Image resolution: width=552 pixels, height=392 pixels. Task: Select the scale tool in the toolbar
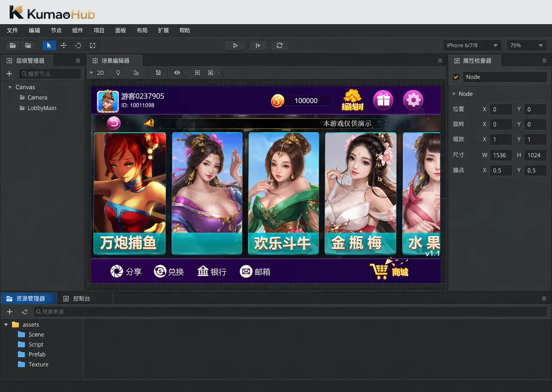(93, 45)
